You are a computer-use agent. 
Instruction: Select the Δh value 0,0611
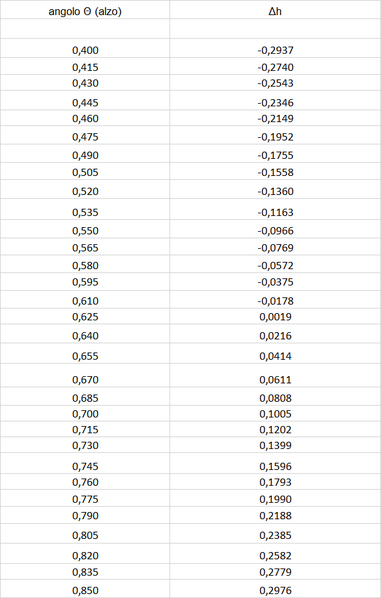(275, 379)
